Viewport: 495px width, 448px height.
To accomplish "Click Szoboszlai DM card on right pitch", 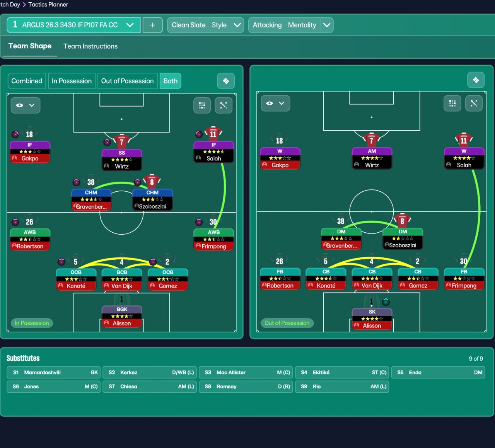I will (403, 239).
